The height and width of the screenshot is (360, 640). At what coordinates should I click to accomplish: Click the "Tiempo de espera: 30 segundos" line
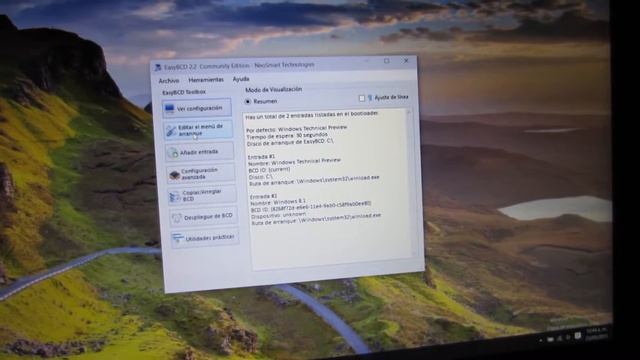tap(287, 136)
